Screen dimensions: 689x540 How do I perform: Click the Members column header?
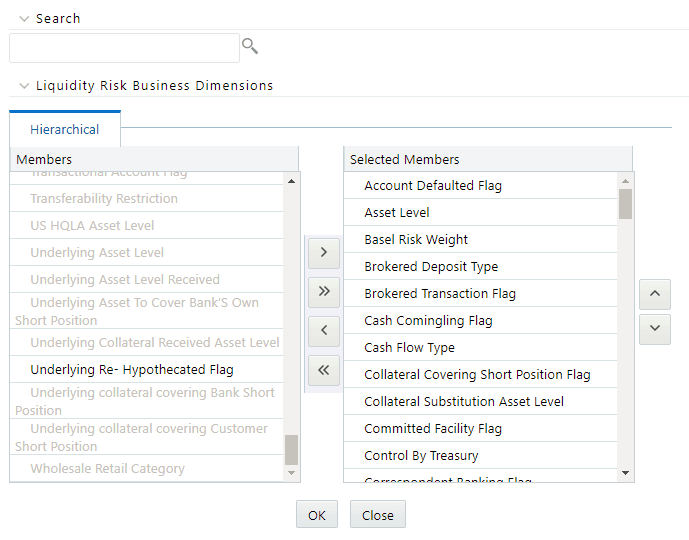154,159
